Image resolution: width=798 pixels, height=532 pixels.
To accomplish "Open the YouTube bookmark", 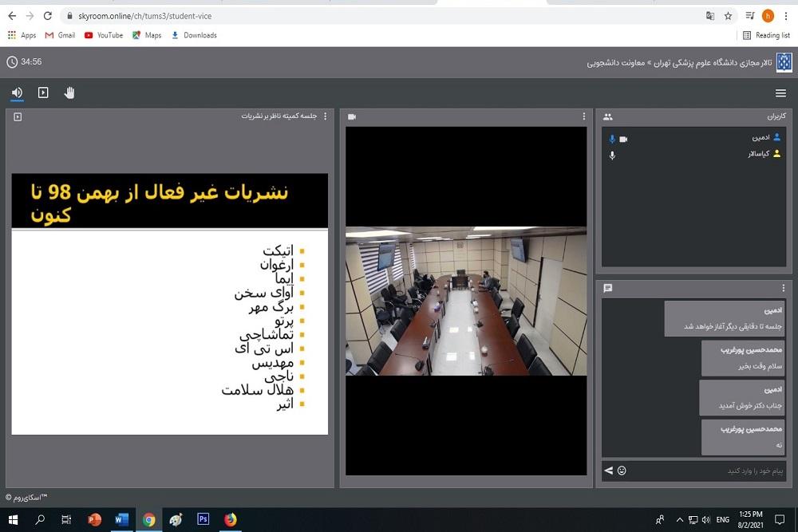I will [104, 35].
